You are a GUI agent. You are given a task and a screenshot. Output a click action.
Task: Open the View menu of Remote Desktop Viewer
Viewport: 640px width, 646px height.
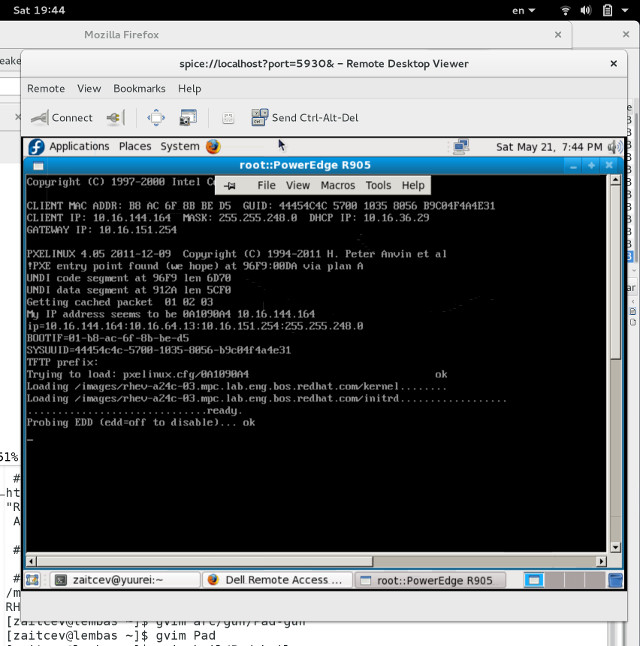[x=89, y=89]
